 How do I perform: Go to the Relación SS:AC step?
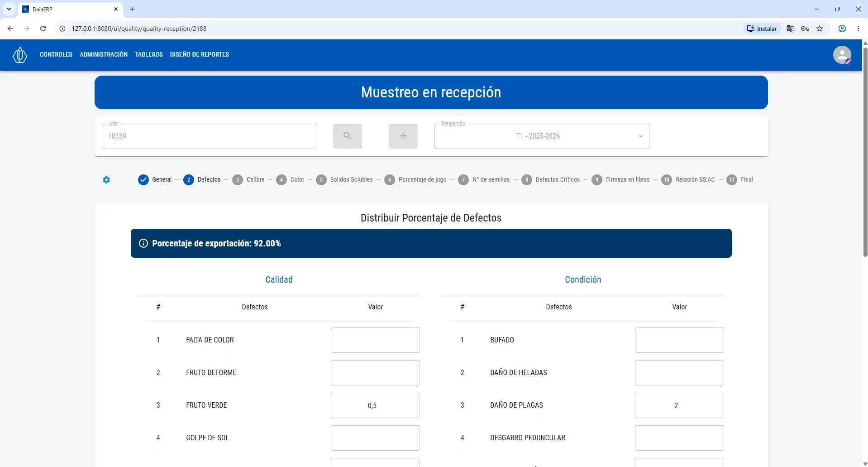pyautogui.click(x=688, y=180)
